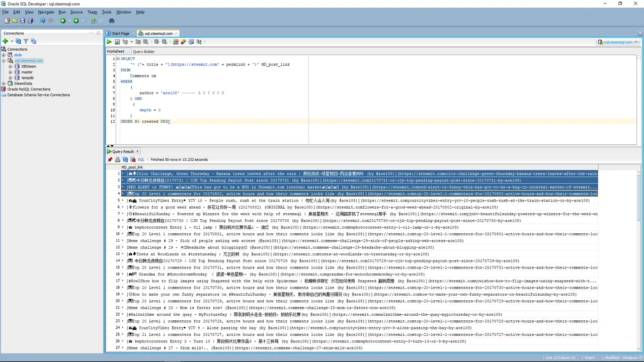Run the SQL statement with green play icon

click(109, 42)
